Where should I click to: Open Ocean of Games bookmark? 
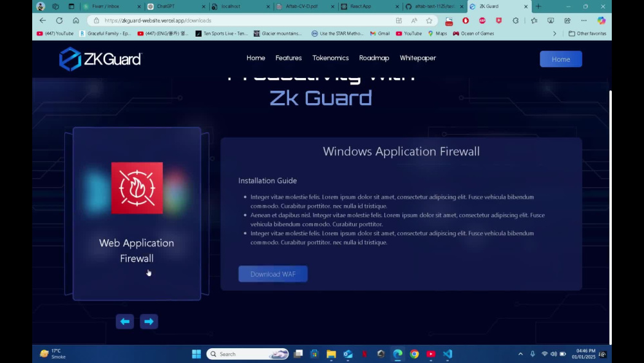(473, 34)
